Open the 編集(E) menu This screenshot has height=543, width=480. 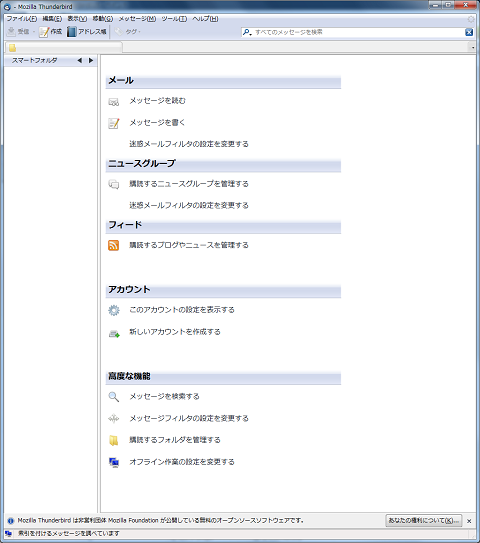point(52,19)
